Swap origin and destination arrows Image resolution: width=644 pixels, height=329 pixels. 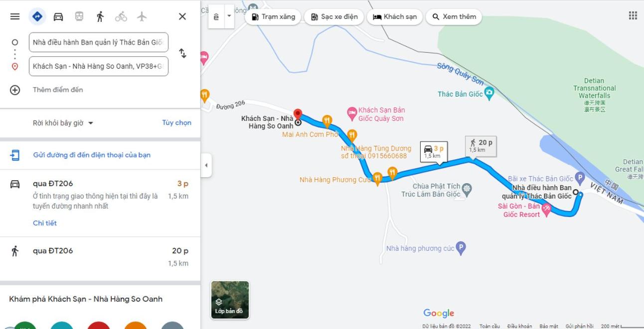[183, 53]
